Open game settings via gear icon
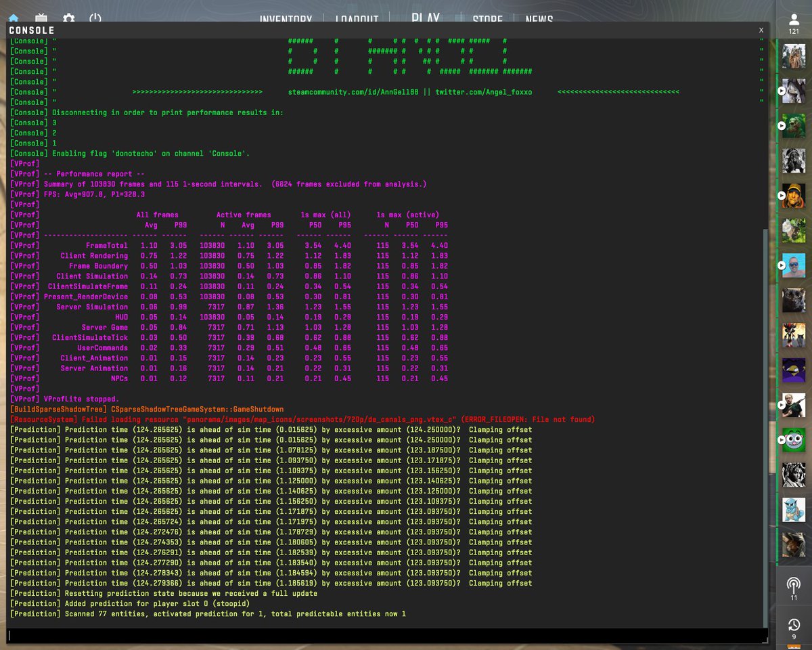Image resolution: width=812 pixels, height=650 pixels. tap(68, 19)
